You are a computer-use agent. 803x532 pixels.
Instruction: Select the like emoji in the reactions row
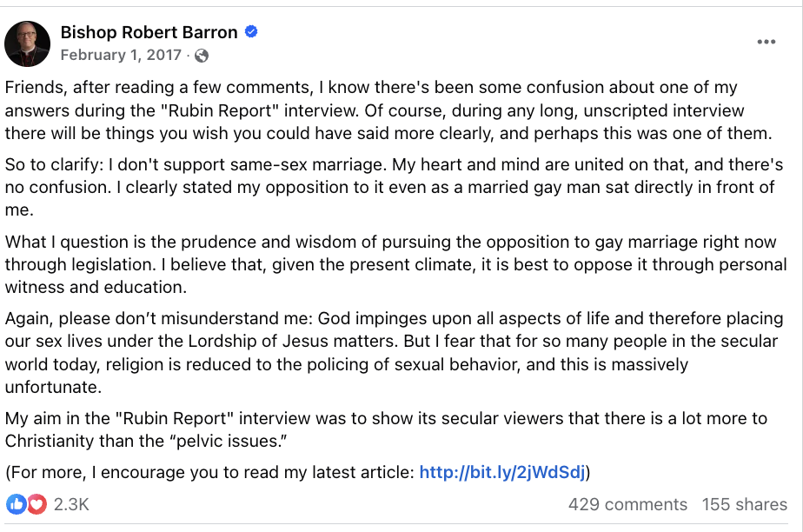[x=17, y=504]
